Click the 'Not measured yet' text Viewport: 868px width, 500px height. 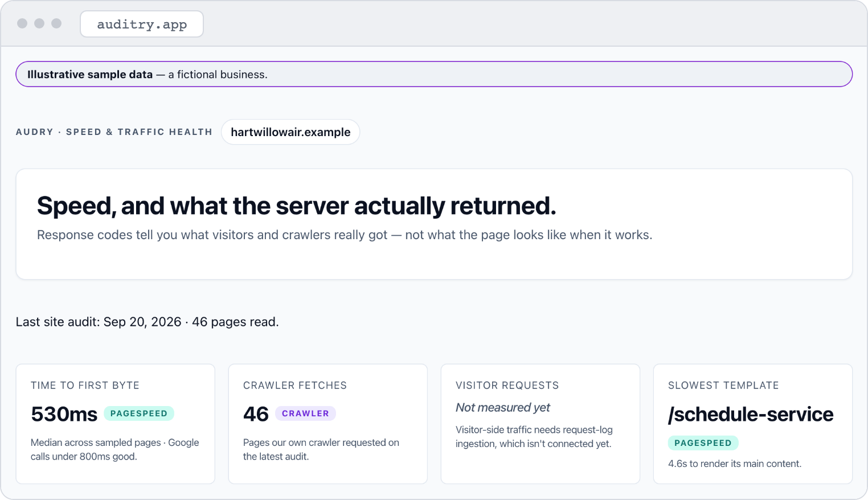pos(503,407)
